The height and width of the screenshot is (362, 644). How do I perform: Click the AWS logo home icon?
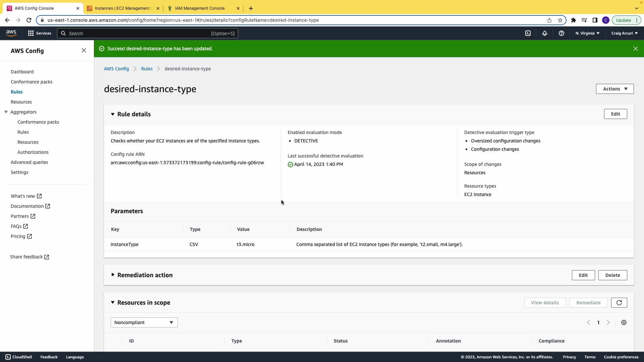(x=11, y=33)
